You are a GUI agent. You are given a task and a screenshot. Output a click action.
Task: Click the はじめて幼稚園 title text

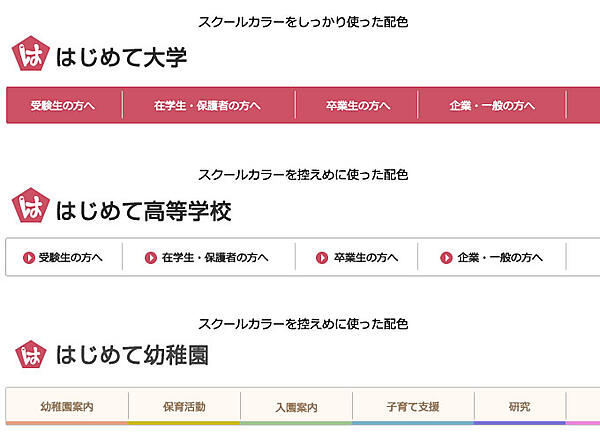pyautogui.click(x=133, y=354)
